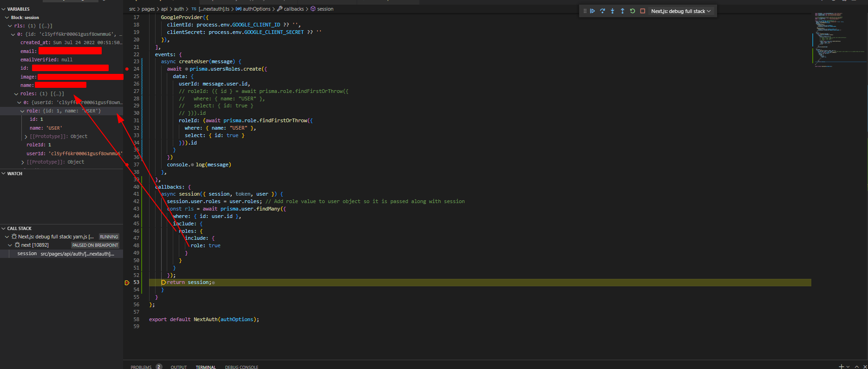Select the 'emailVerified: null' variable row
868x369 pixels.
pyautogui.click(x=61, y=60)
